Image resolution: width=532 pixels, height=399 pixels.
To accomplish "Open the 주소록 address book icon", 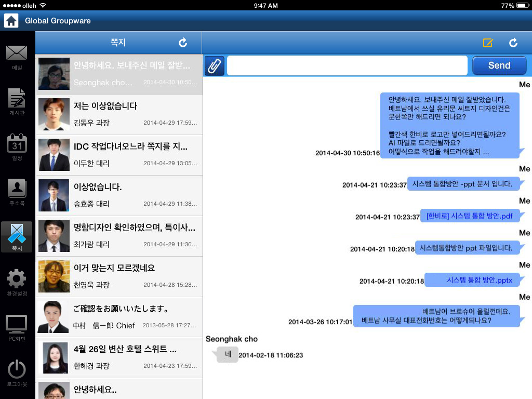I will click(17, 192).
